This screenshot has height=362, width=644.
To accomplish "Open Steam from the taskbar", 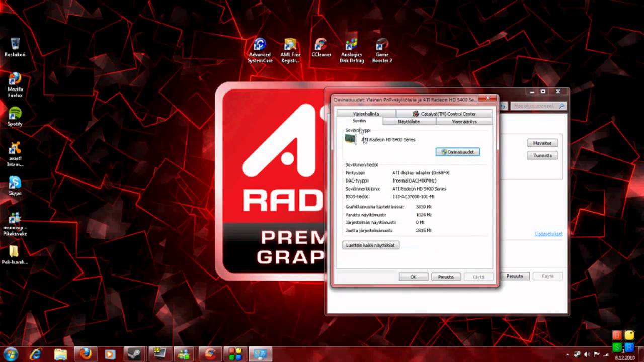I will pos(135,354).
